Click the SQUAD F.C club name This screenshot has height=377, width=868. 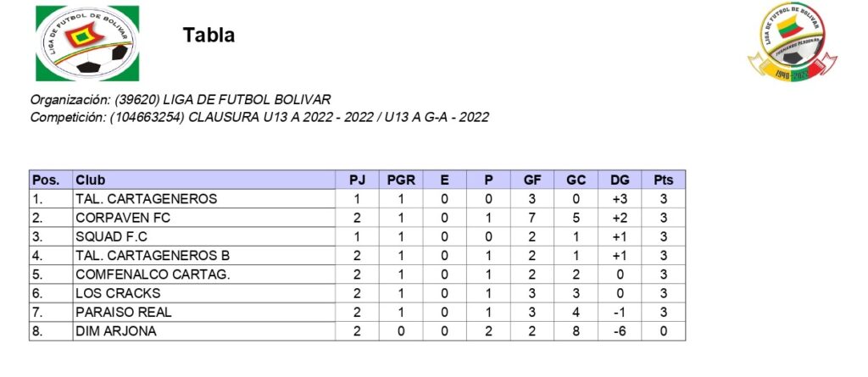point(111,236)
